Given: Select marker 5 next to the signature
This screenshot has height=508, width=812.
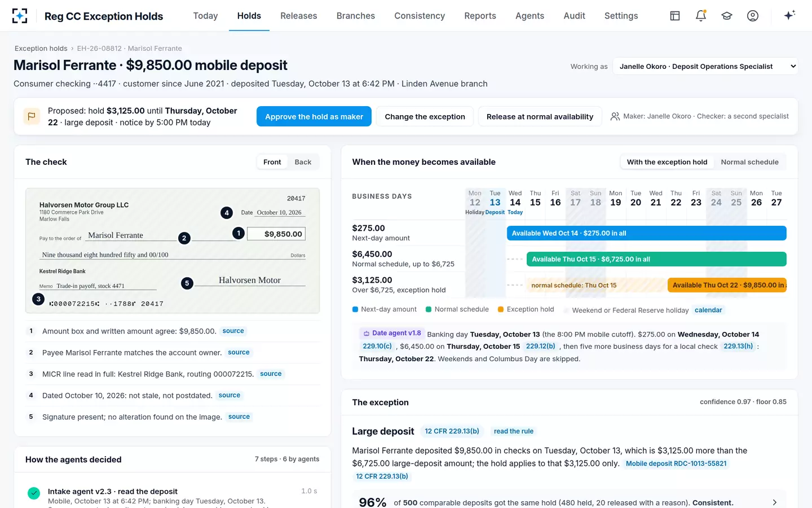Looking at the screenshot, I should coord(187,283).
